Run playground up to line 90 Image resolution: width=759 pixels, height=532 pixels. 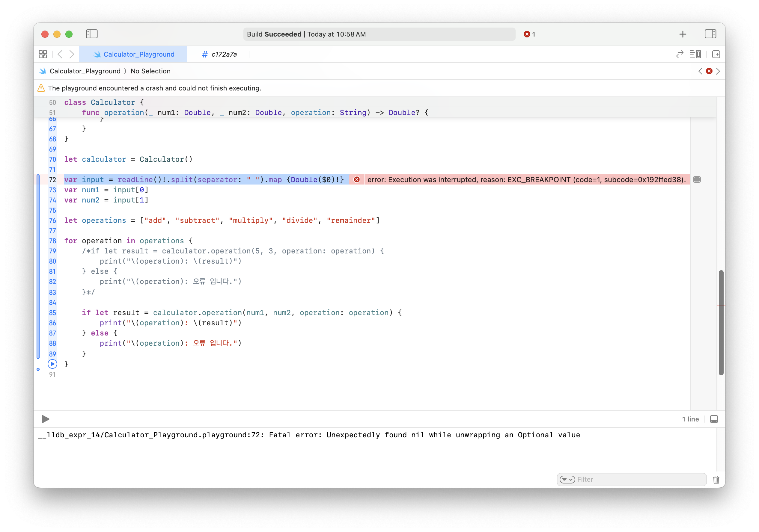[52, 364]
